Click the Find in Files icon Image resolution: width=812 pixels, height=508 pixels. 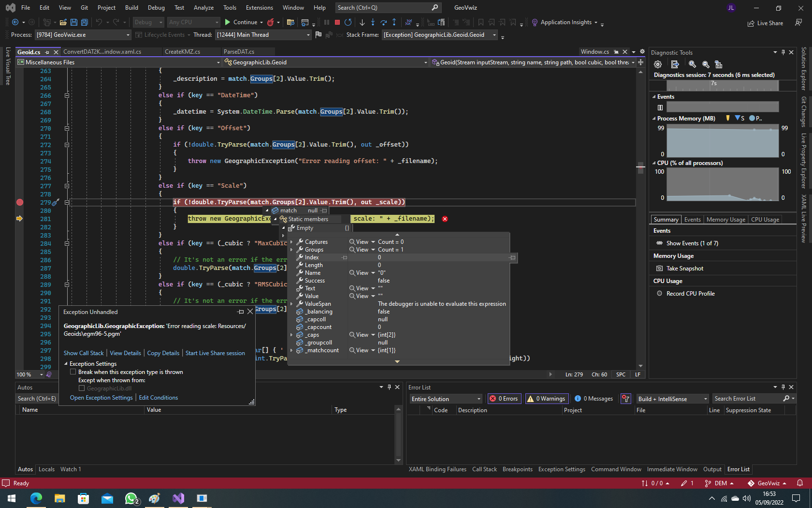290,22
